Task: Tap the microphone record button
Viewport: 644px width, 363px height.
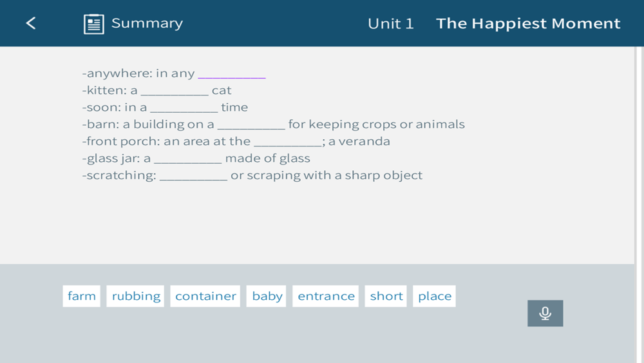Action: pos(545,313)
